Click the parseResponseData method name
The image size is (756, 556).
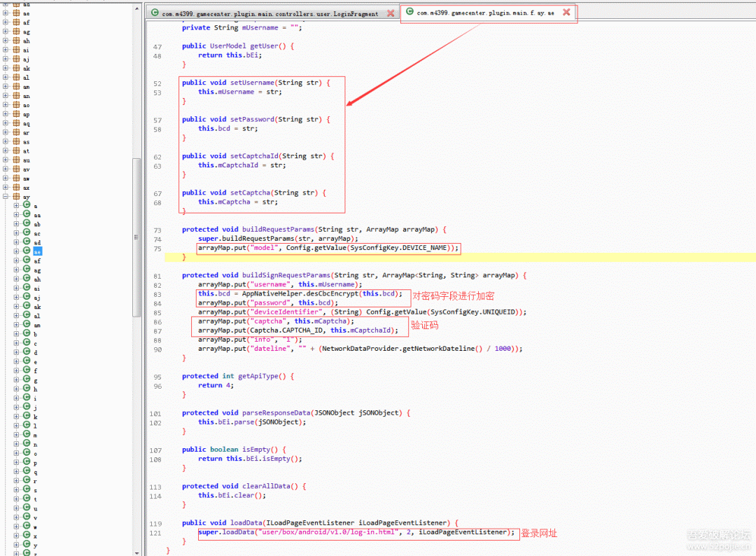(276, 412)
